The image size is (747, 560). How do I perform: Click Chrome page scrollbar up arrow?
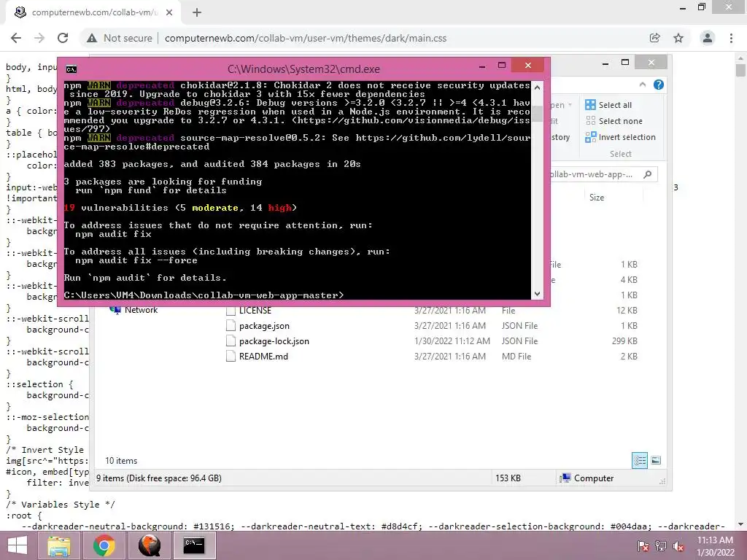[740, 58]
